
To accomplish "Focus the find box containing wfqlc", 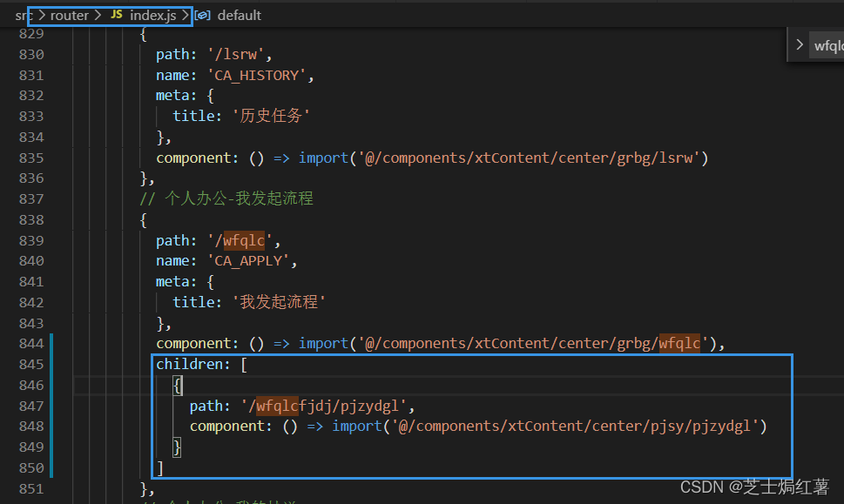I will [x=828, y=46].
